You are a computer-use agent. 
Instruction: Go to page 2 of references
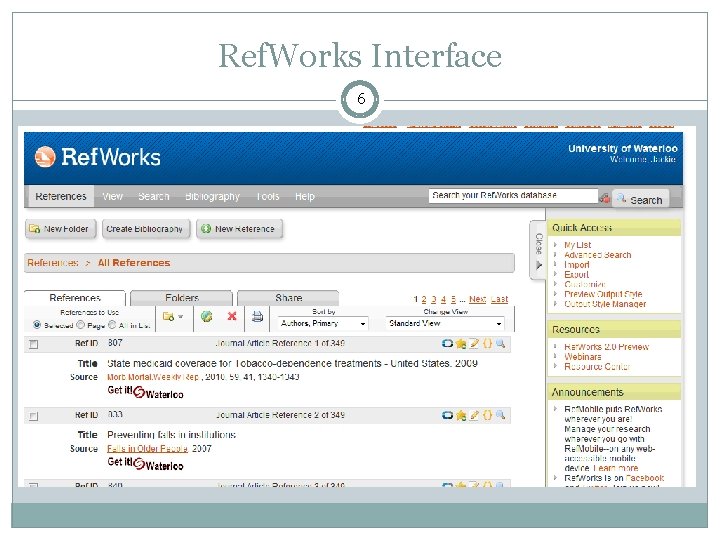(424, 299)
